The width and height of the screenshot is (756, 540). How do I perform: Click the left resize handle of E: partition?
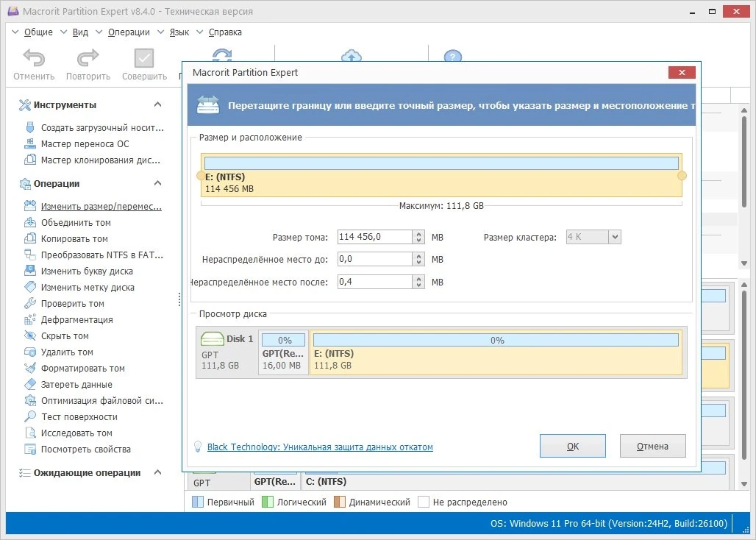[201, 176]
